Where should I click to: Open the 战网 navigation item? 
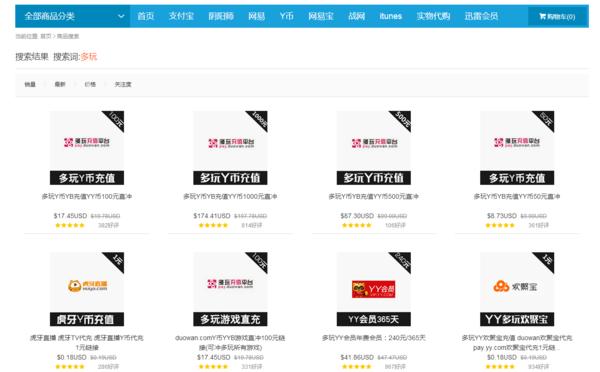click(356, 16)
